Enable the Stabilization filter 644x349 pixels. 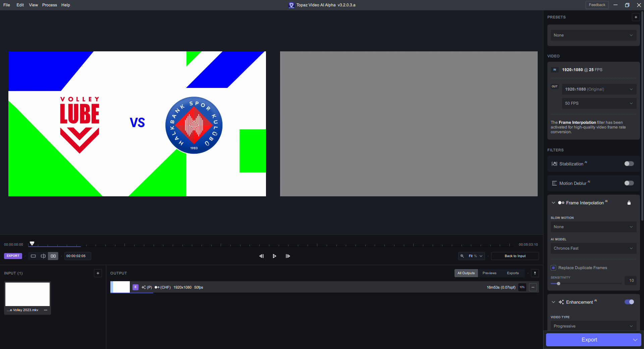629,164
